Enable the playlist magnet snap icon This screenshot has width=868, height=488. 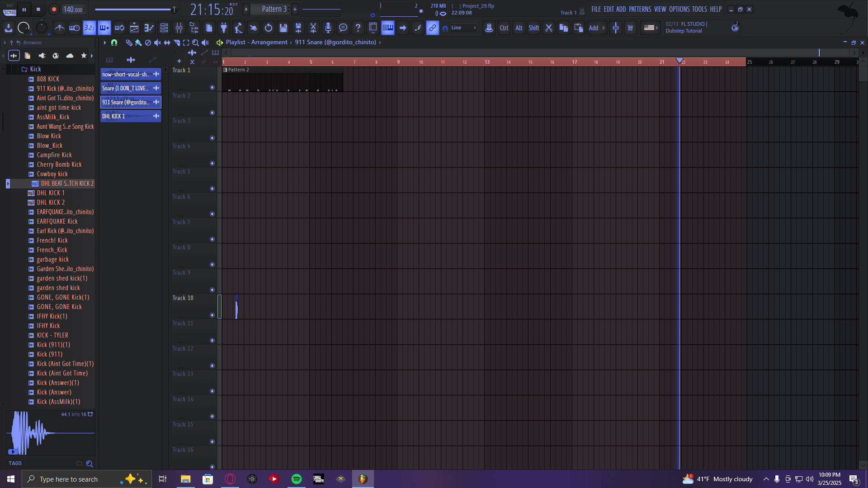point(114,42)
